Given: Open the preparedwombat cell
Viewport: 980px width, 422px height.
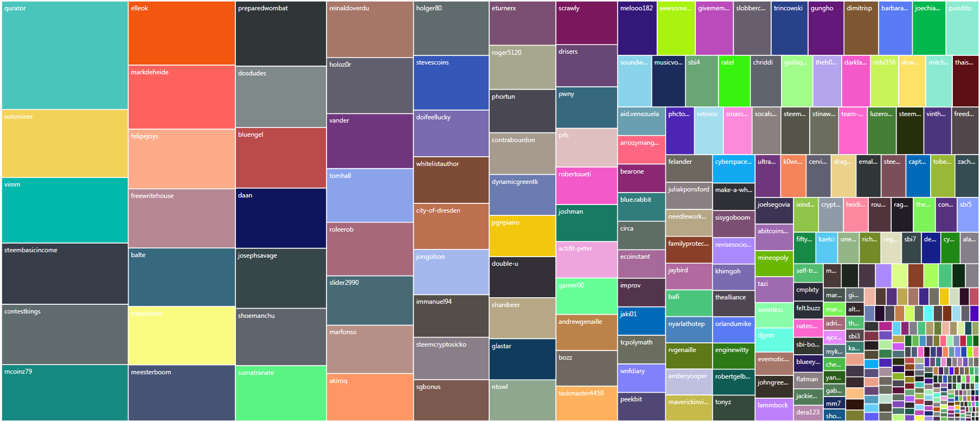Looking at the screenshot, I should tap(280, 34).
